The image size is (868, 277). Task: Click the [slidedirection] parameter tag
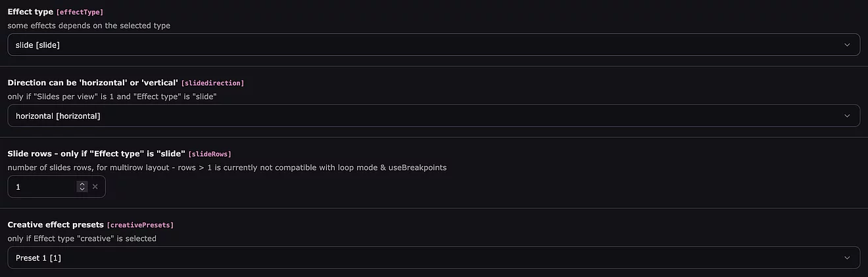click(x=212, y=83)
